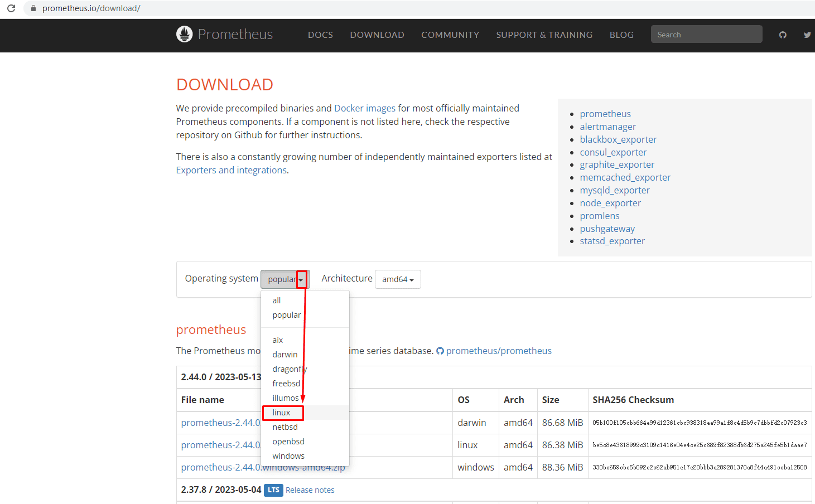Download the prometheus 2.44.0 darwin file
Viewport: 815px width, 504px height.
point(221,423)
